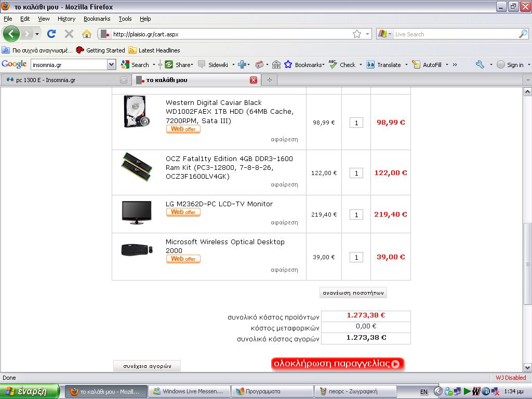Viewport: 532px width, 399px height.
Task: Click the page scrollbar down arrow
Action: (x=527, y=367)
